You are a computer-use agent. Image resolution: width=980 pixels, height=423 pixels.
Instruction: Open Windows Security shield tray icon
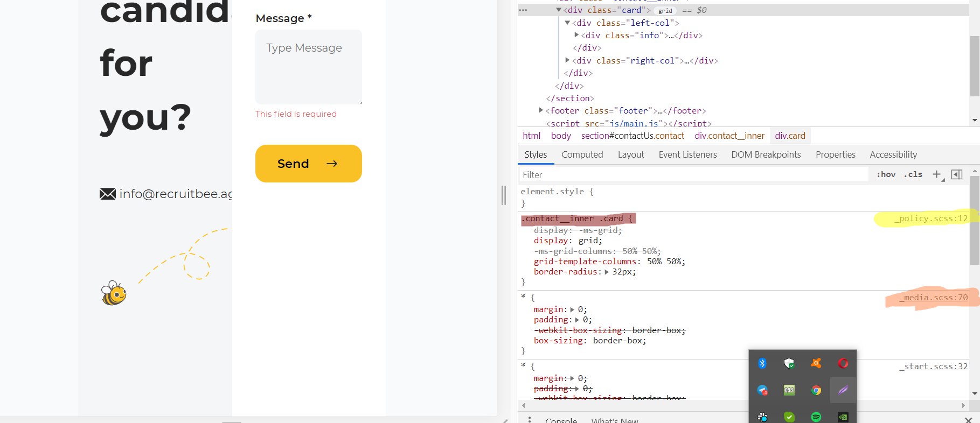(x=789, y=363)
